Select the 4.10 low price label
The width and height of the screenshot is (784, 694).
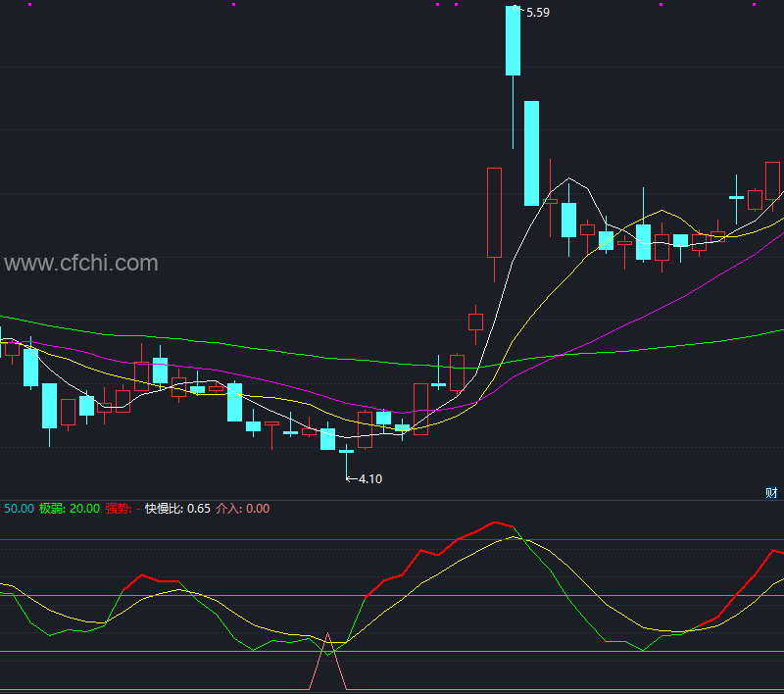pyautogui.click(x=370, y=479)
